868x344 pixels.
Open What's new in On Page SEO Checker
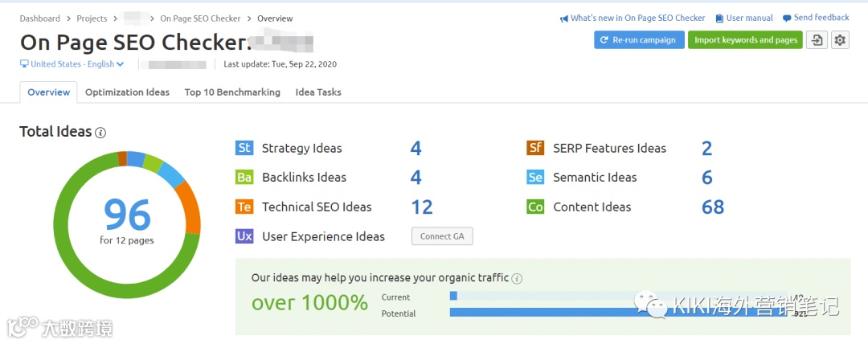(638, 18)
